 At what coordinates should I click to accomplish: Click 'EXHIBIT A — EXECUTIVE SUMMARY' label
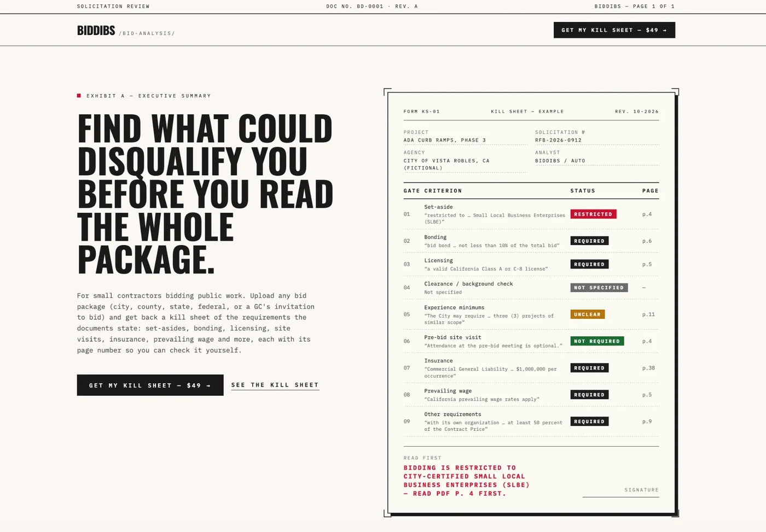pos(149,96)
